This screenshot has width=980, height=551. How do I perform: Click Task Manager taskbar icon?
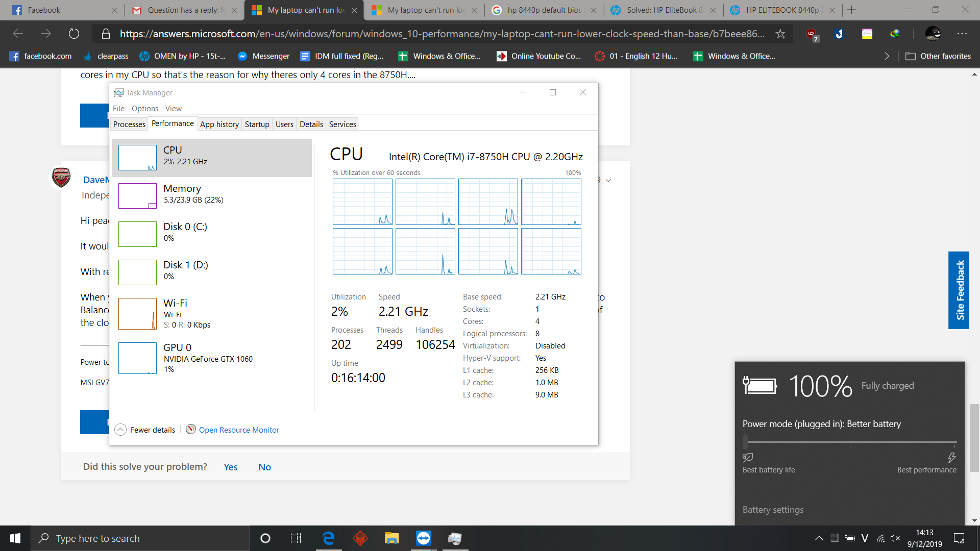pos(455,538)
